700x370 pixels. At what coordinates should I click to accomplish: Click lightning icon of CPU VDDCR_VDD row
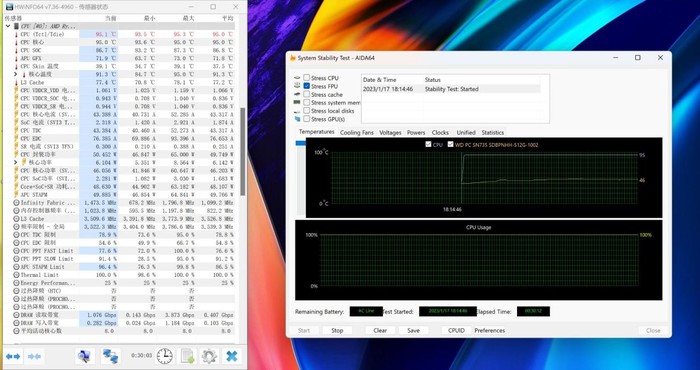[x=17, y=91]
